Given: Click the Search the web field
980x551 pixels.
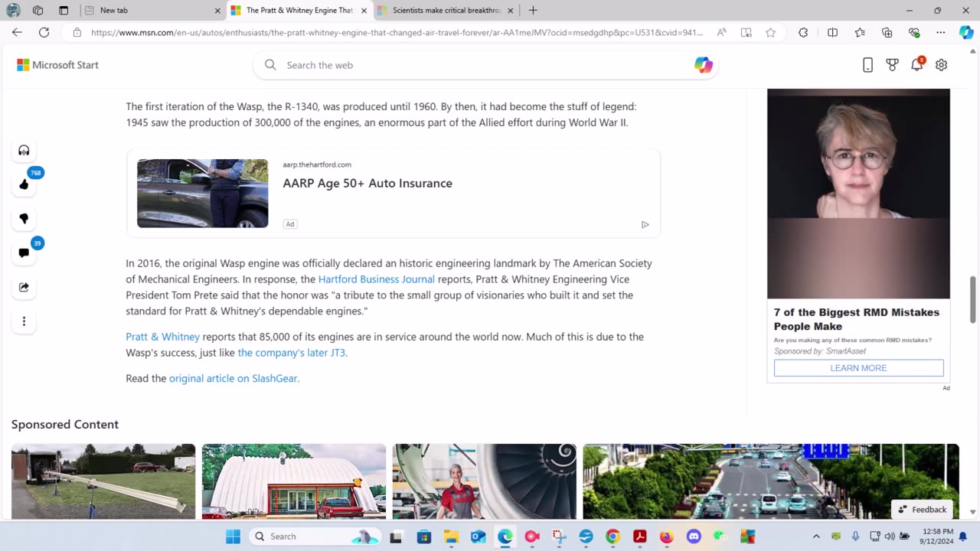Looking at the screenshot, I should pyautogui.click(x=485, y=65).
